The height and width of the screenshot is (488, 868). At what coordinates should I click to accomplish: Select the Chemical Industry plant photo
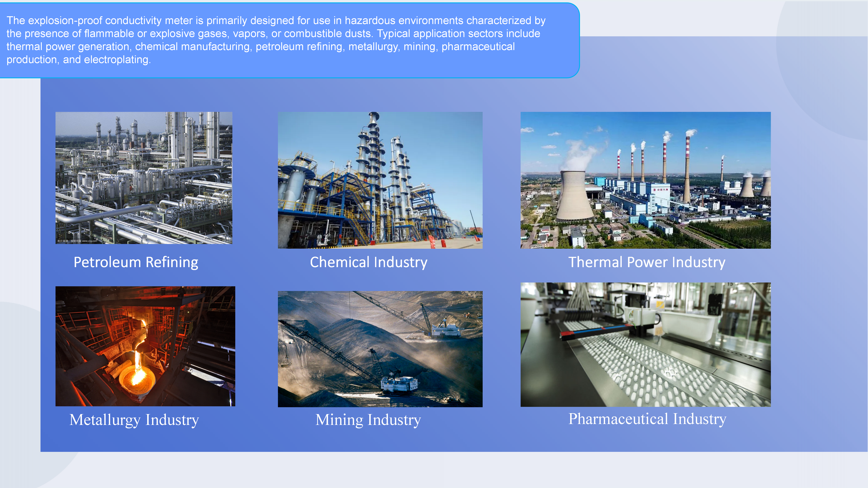point(380,180)
